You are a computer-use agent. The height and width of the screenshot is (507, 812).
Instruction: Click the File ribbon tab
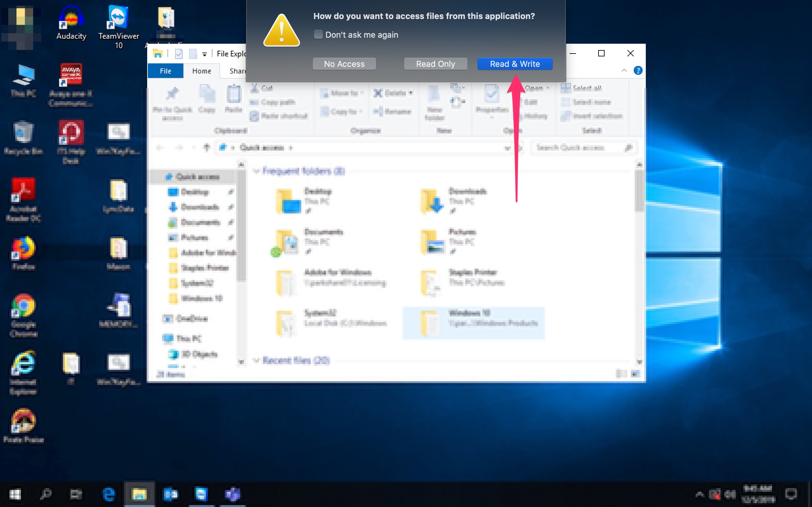click(166, 71)
